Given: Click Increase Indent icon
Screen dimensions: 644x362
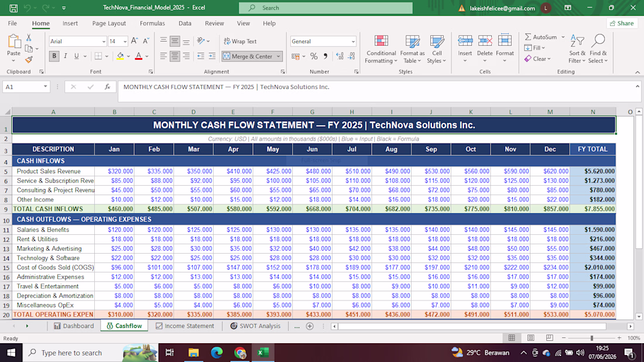Looking at the screenshot, I should [212, 56].
